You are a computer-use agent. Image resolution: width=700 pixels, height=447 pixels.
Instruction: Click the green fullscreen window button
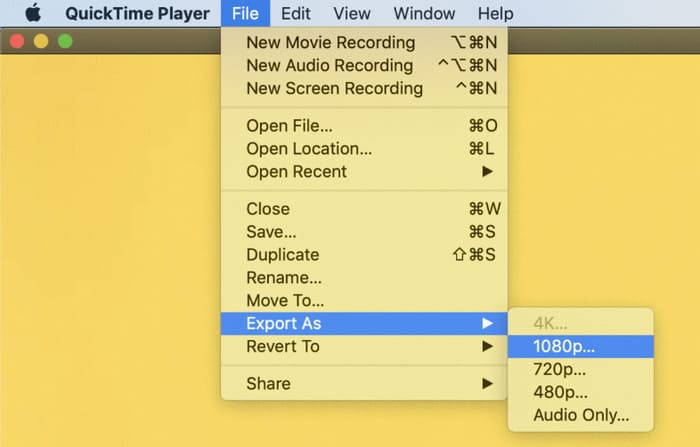click(x=65, y=41)
